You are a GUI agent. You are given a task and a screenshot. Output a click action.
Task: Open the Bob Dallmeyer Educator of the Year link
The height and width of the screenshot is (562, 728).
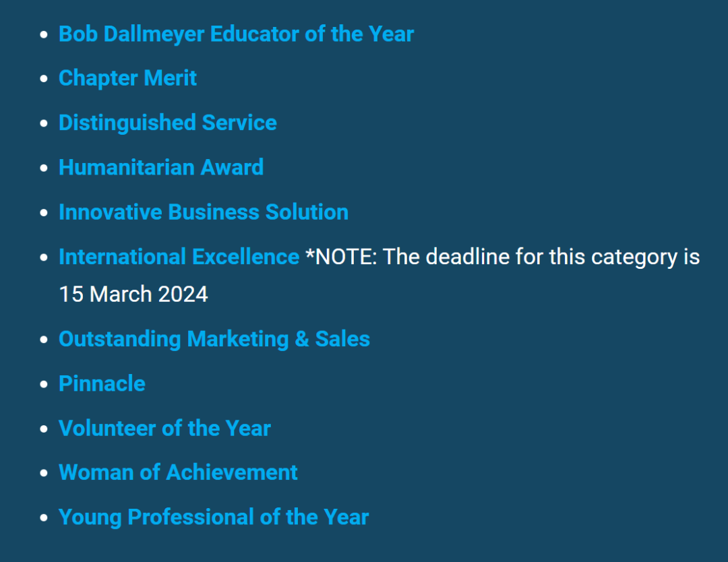click(236, 34)
